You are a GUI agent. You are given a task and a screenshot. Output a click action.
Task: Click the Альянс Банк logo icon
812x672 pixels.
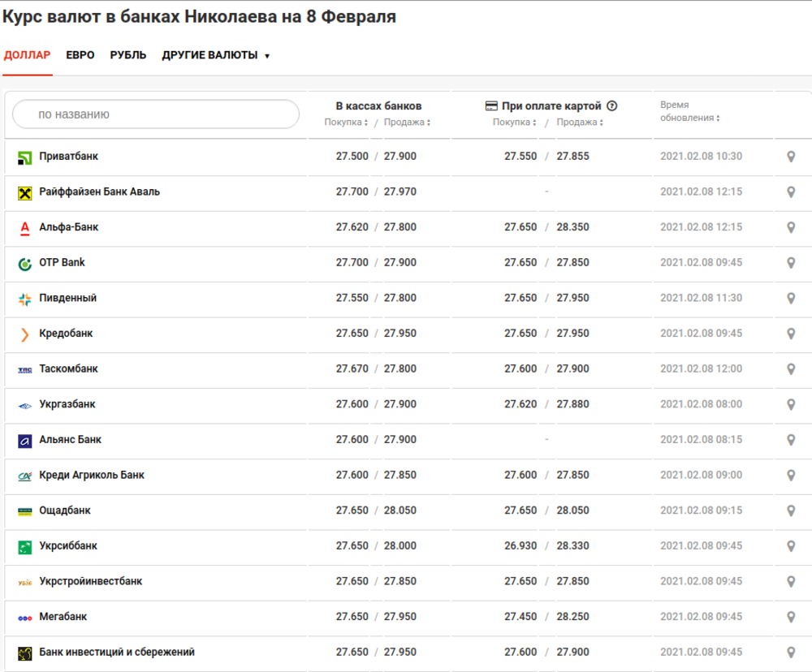coord(25,441)
